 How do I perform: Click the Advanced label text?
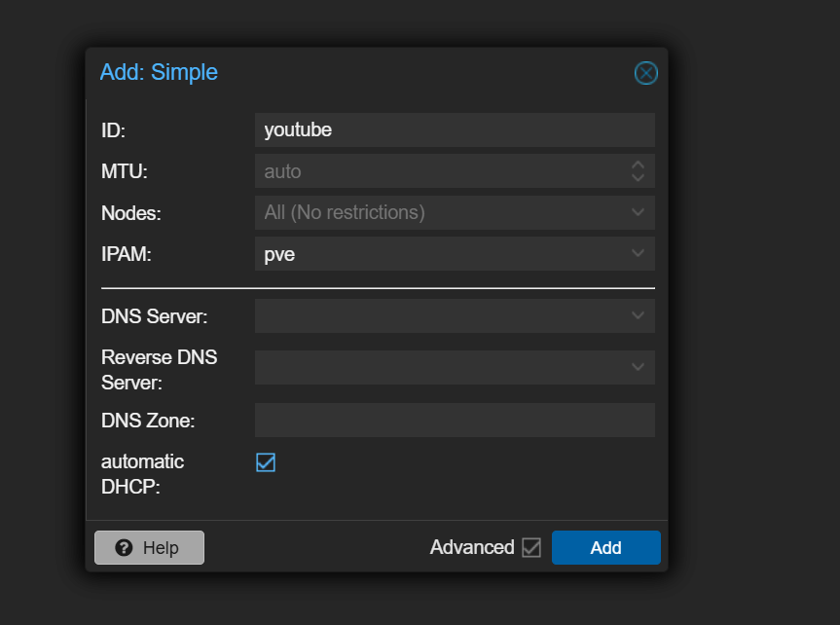[471, 547]
